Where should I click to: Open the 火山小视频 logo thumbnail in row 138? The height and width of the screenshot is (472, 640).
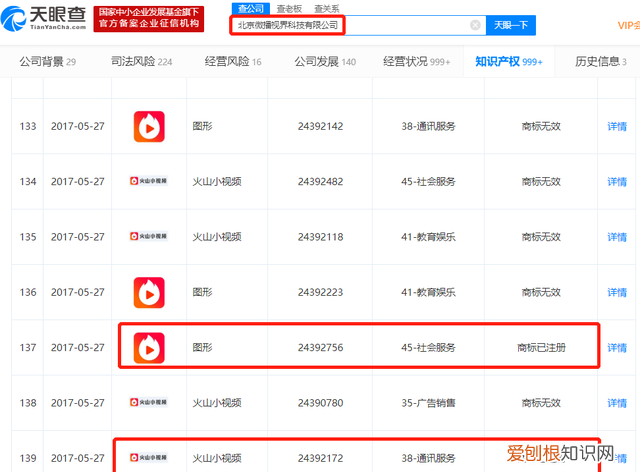click(x=149, y=403)
